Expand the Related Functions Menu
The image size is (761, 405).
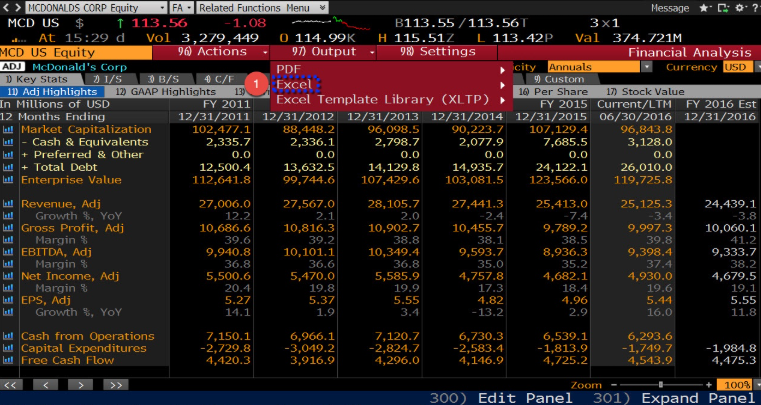tap(262, 8)
